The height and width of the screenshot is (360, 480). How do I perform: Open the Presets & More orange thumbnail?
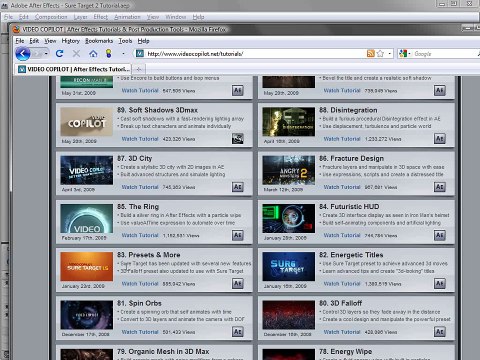click(87, 267)
